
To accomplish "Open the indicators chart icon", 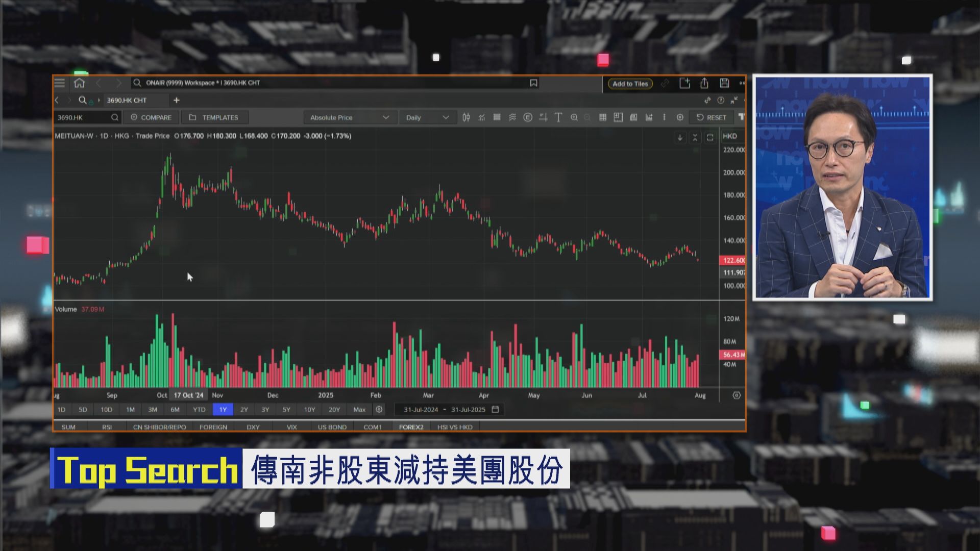I will tap(481, 117).
